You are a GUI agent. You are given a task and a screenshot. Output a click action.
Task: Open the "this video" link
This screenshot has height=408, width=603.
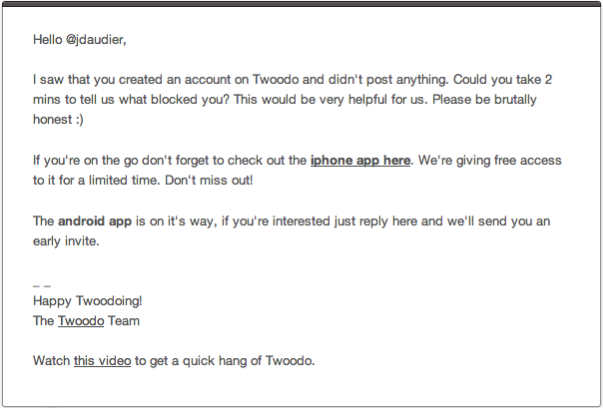point(102,360)
